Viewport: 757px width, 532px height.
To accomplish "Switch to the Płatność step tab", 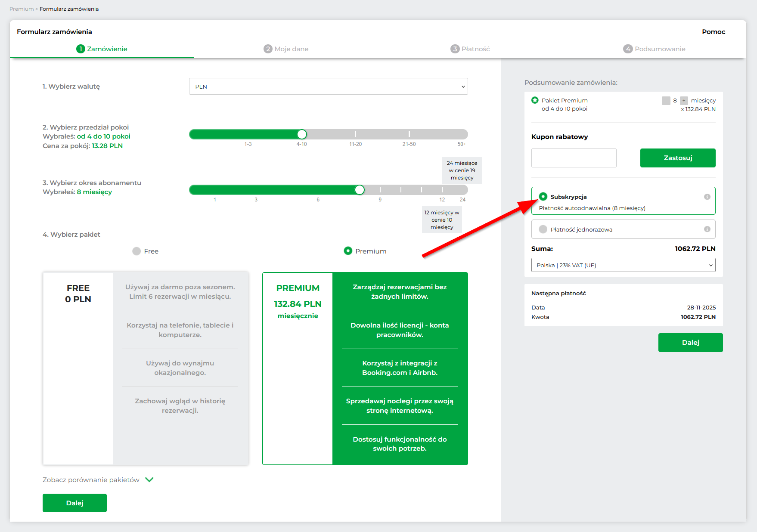I will coord(470,49).
